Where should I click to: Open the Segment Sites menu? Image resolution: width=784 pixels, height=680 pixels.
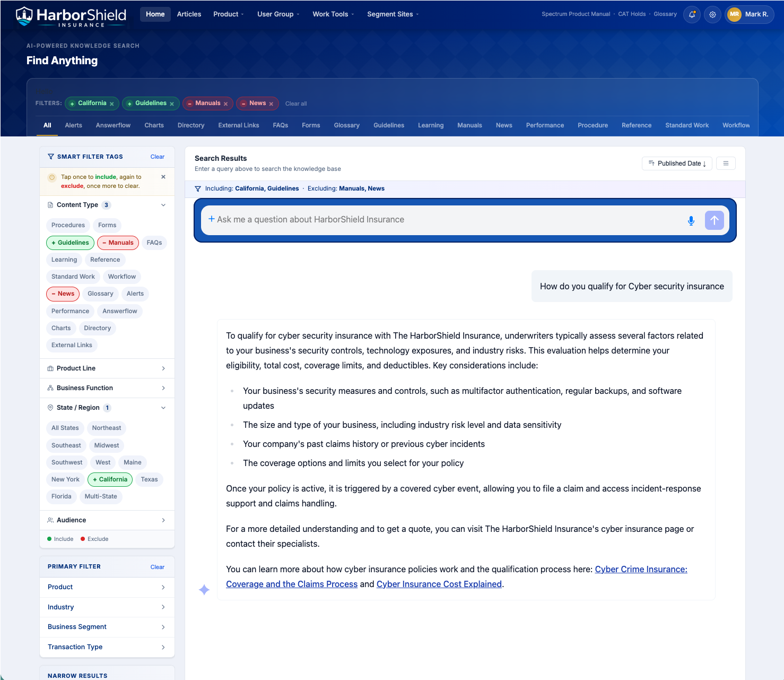393,14
